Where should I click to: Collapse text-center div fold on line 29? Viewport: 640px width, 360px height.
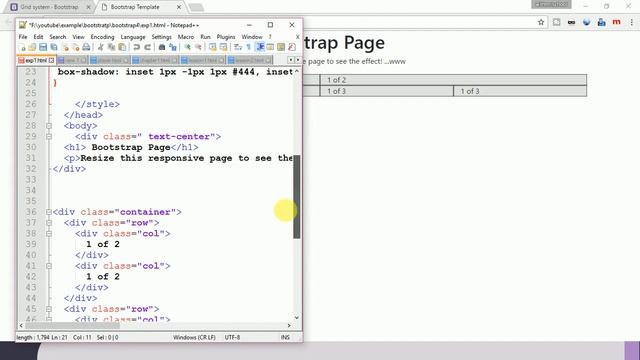49,136
